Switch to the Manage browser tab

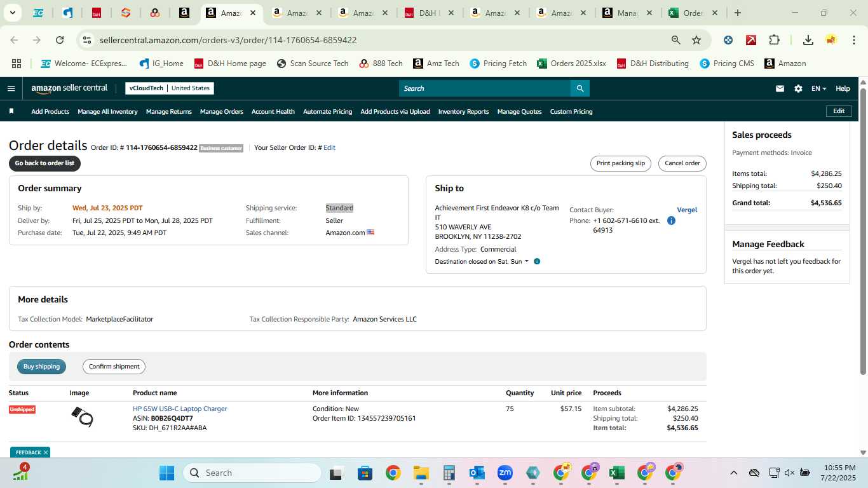(627, 13)
